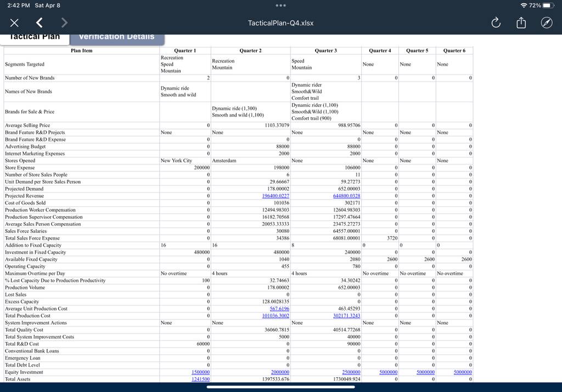Select the Projected Demand row label
The width and height of the screenshot is (562, 392).
pyautogui.click(x=24, y=189)
